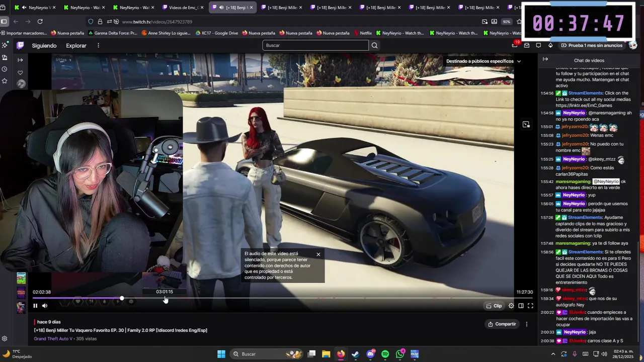Open the whispers chat bubble icon
The image size is (644, 362).
point(538,45)
